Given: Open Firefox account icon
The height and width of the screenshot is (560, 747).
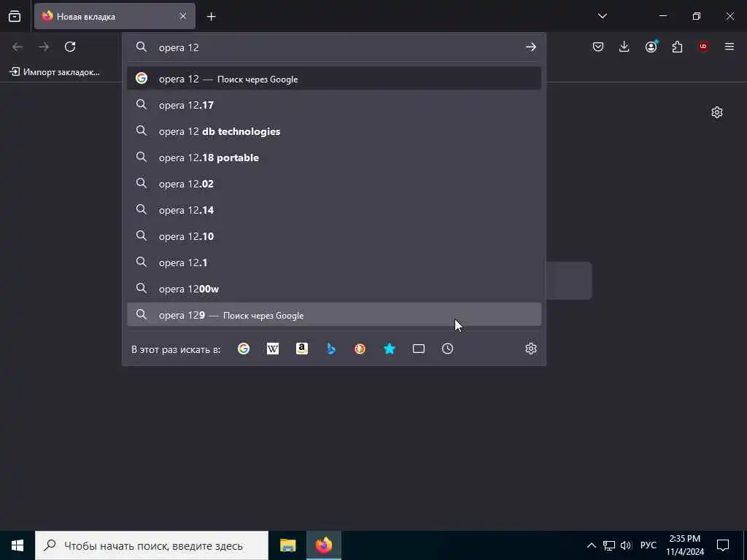Looking at the screenshot, I should [651, 47].
